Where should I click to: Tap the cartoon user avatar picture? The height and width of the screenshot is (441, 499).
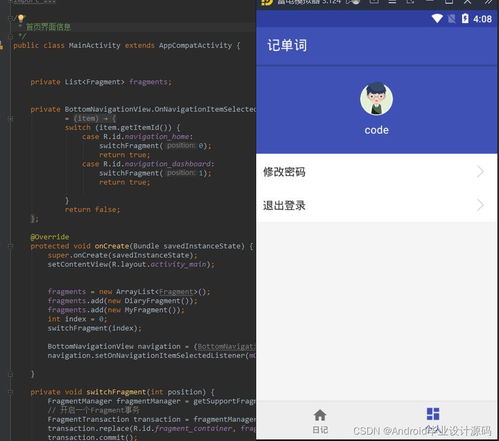[376, 99]
